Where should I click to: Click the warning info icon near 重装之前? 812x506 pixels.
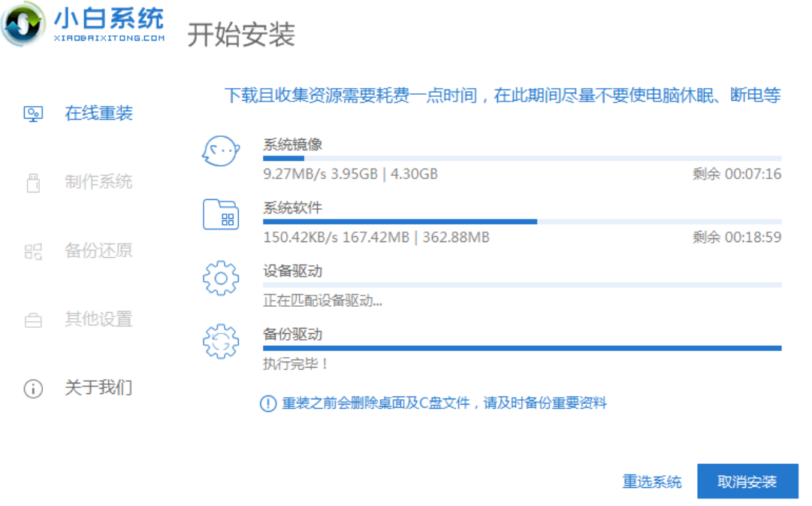(268, 404)
